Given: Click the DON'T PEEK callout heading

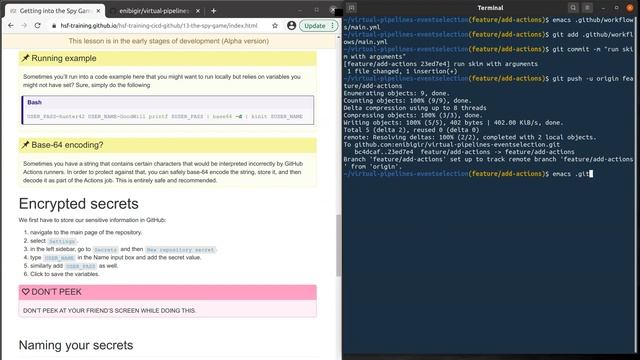Looking at the screenshot, I should coord(167,292).
